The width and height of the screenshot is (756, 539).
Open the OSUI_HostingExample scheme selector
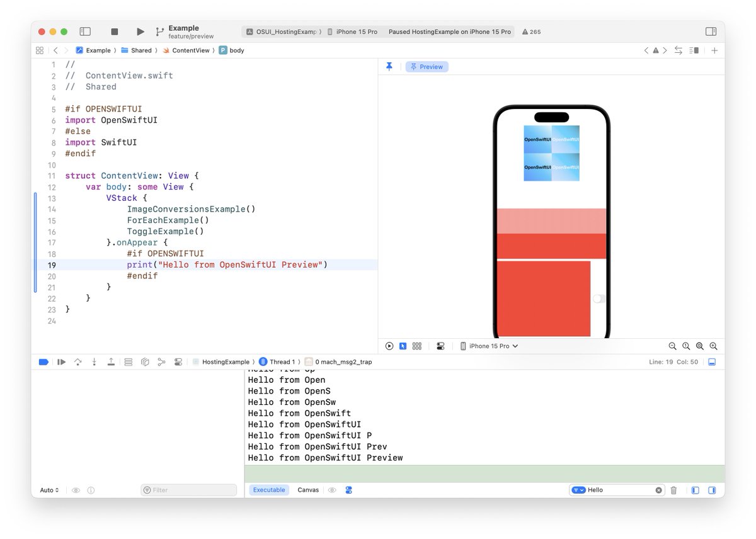coord(282,31)
